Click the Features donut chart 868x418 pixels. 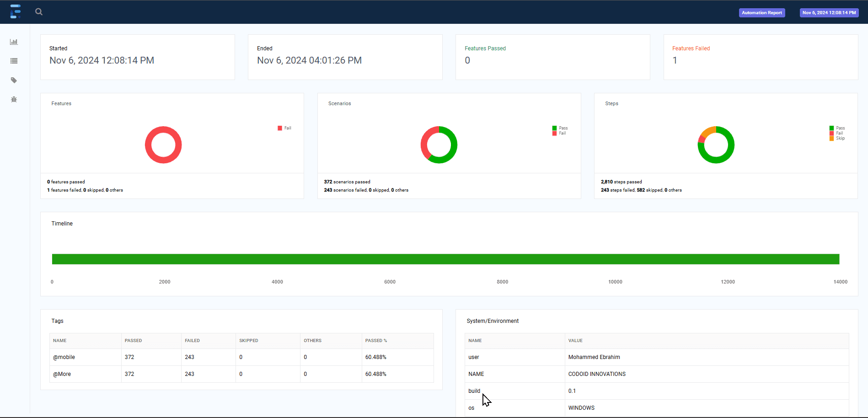163,128
